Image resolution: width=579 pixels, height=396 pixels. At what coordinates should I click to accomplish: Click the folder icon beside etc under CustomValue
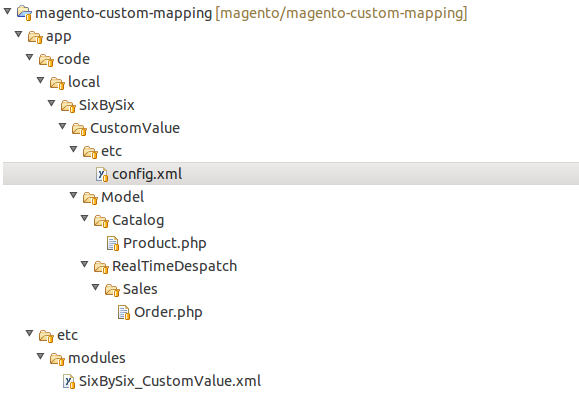tap(90, 151)
